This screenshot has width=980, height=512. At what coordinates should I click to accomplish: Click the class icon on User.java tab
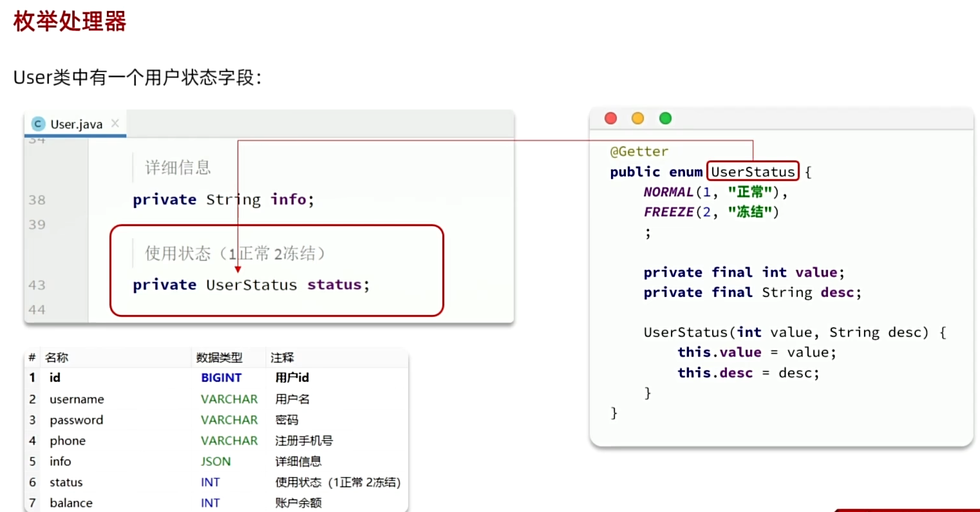tap(38, 124)
